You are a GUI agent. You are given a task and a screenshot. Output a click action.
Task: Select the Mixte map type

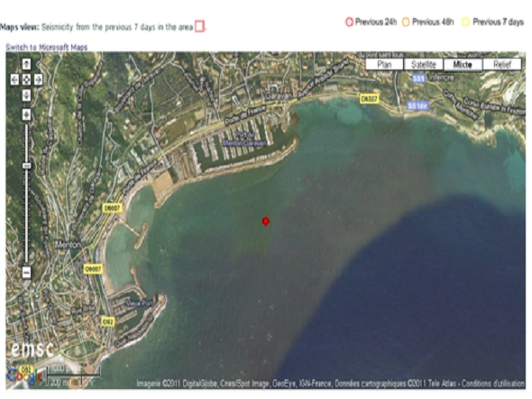463,65
